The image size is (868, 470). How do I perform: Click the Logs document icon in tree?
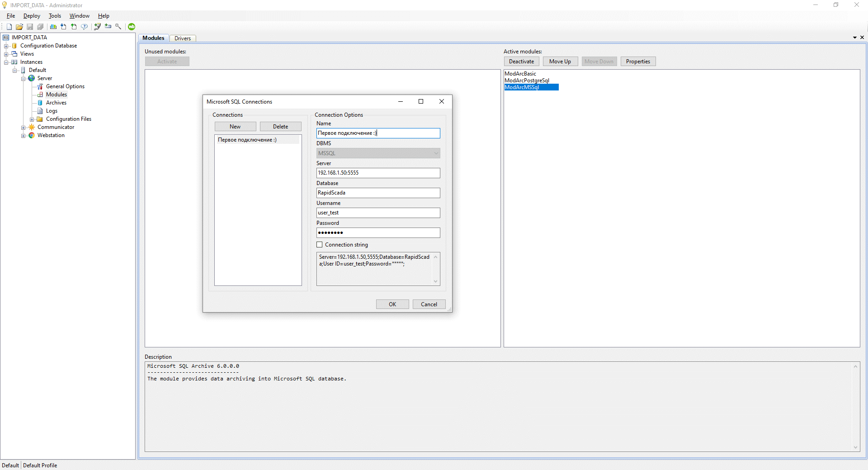40,111
